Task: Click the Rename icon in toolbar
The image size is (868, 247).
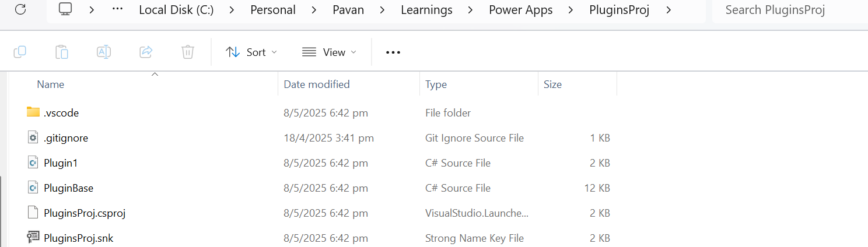Action: tap(104, 52)
